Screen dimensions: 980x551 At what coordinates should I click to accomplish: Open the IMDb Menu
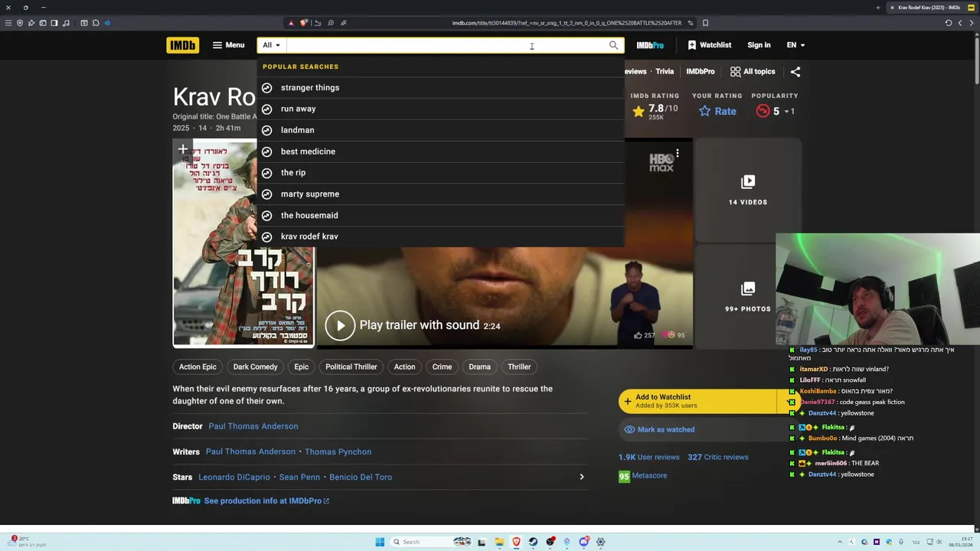(x=228, y=45)
